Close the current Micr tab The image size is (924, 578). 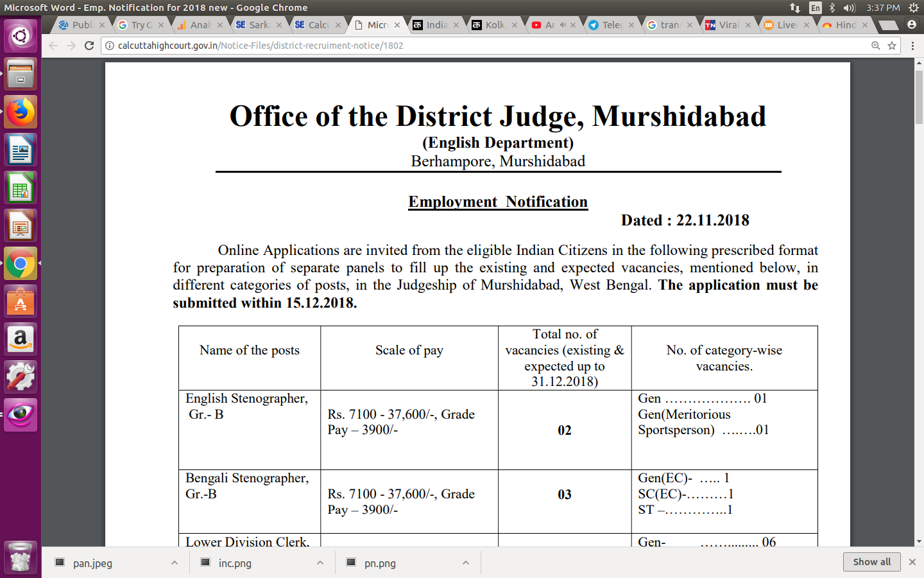coord(397,25)
